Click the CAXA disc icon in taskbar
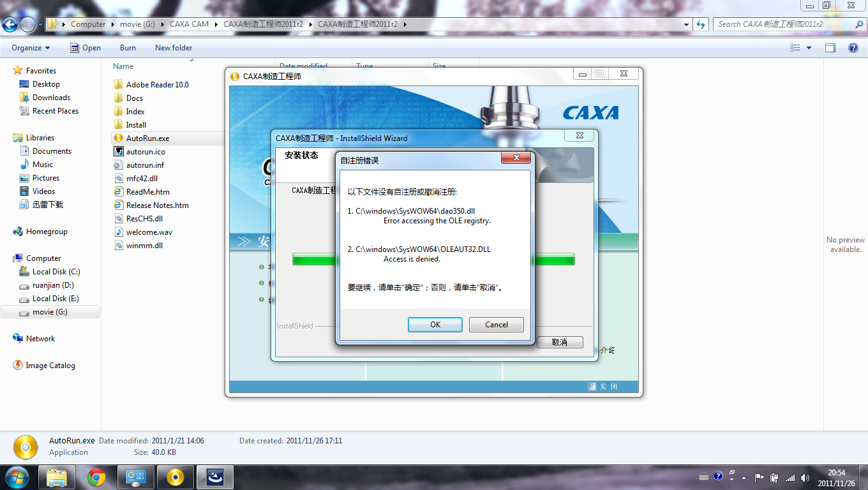This screenshot has height=490, width=868. [176, 477]
